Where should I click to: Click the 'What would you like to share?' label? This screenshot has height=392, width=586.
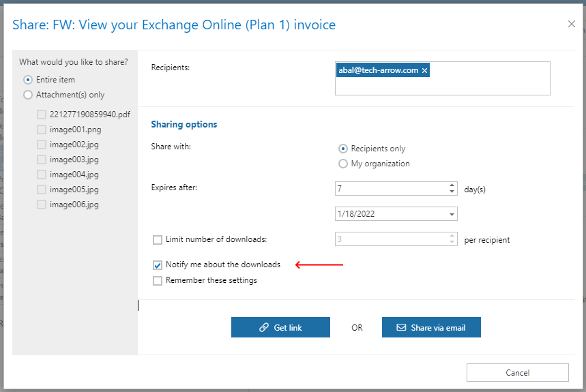tap(74, 62)
